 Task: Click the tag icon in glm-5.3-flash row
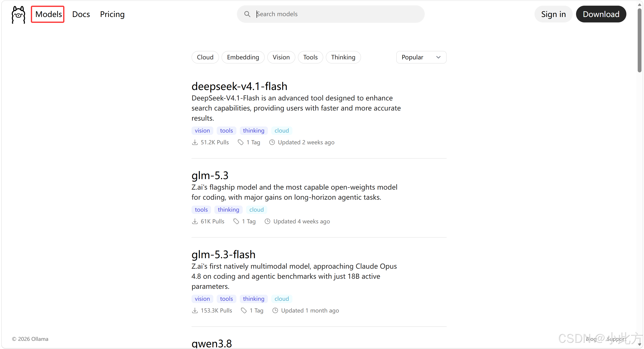[x=244, y=310]
